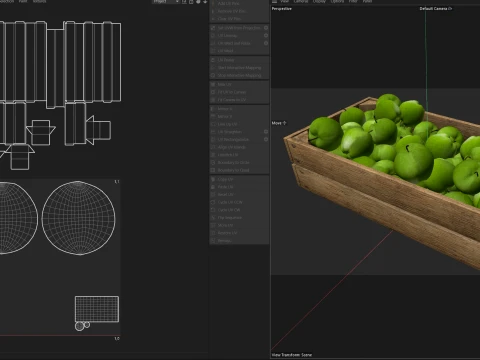Select the rectangular grid UV island

coord(97,309)
